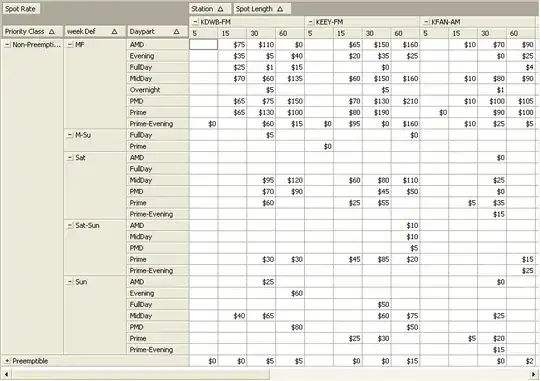Select the $210 KEEY-FM PMD 60-second cell

pos(405,101)
